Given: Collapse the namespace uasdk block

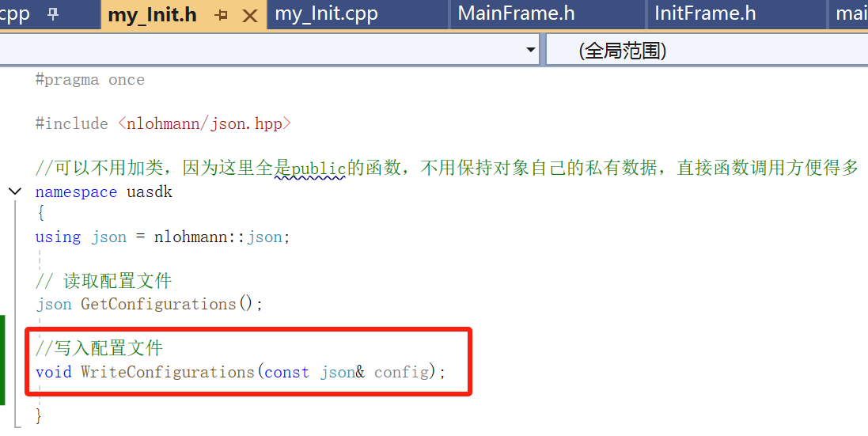Looking at the screenshot, I should (x=15, y=192).
